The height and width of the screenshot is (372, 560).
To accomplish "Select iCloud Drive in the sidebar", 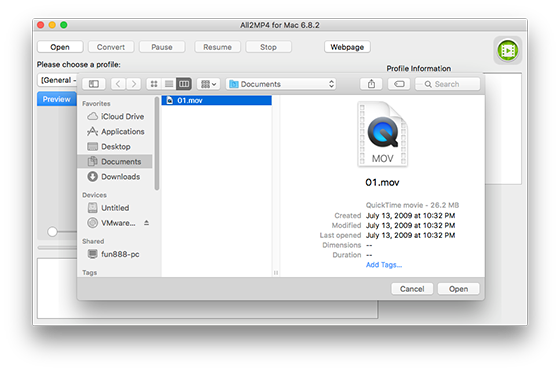I will point(115,116).
